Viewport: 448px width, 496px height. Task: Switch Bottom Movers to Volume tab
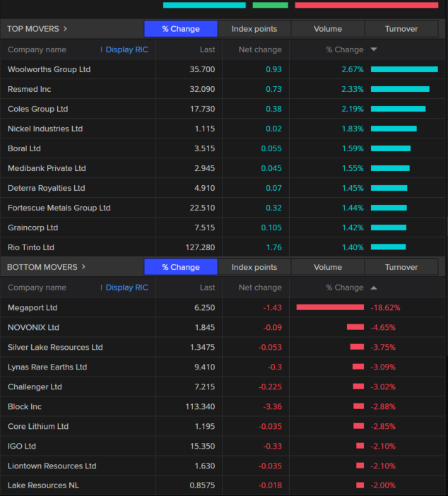pyautogui.click(x=328, y=267)
